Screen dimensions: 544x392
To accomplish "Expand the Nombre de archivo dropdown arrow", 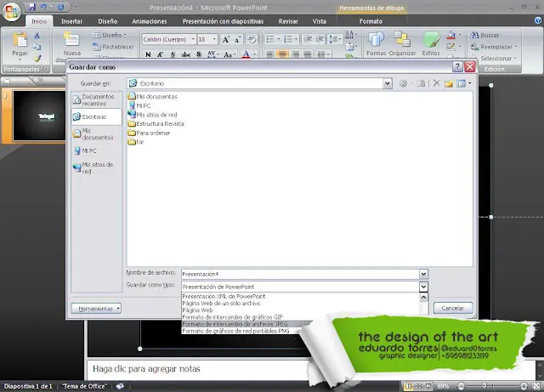I will [x=423, y=274].
